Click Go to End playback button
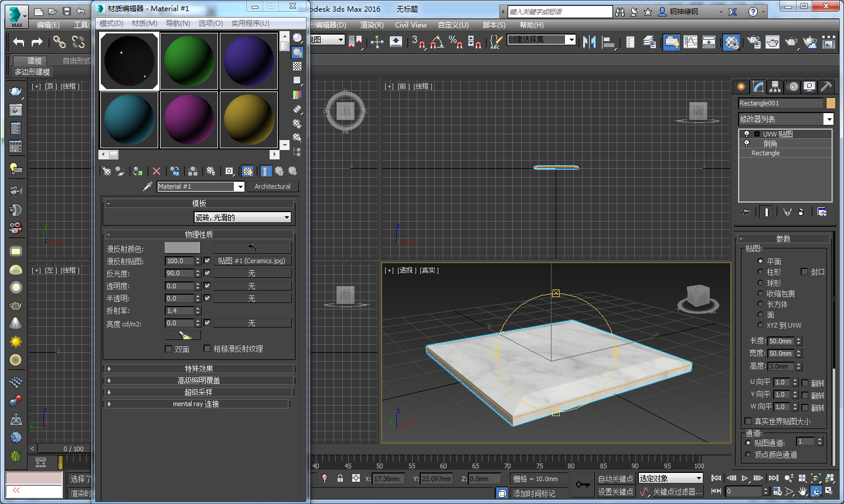This screenshot has width=844, height=504. (x=773, y=478)
